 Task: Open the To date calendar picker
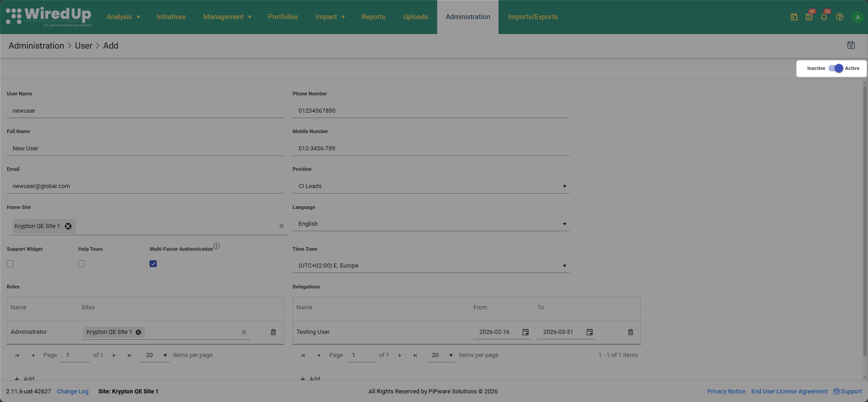pos(589,332)
